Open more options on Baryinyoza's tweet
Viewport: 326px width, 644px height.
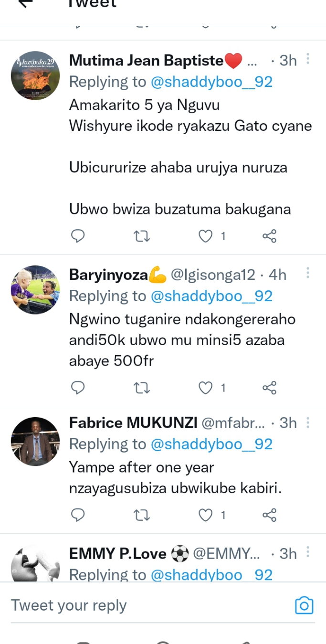click(x=308, y=273)
